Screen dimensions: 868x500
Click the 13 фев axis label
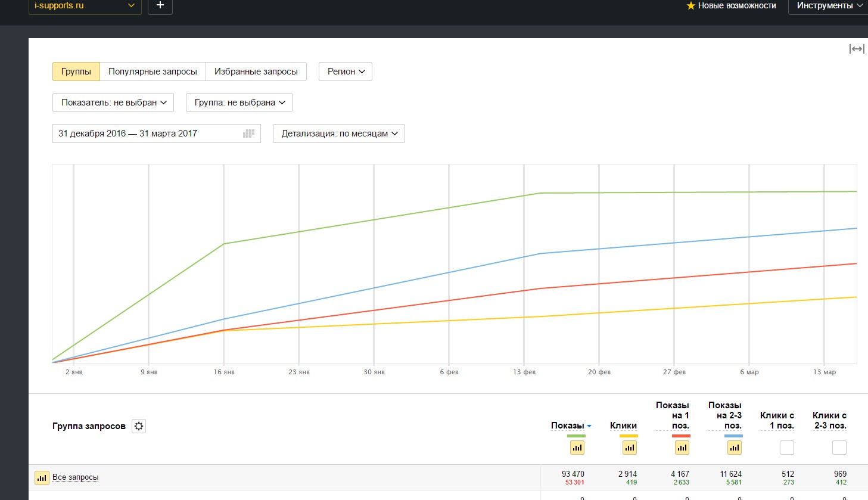tap(524, 372)
